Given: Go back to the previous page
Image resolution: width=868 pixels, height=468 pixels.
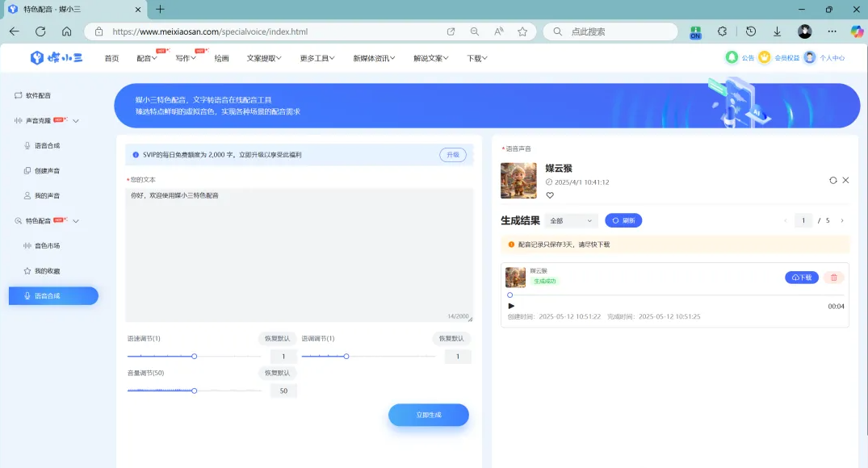Looking at the screenshot, I should pyautogui.click(x=15, y=31).
